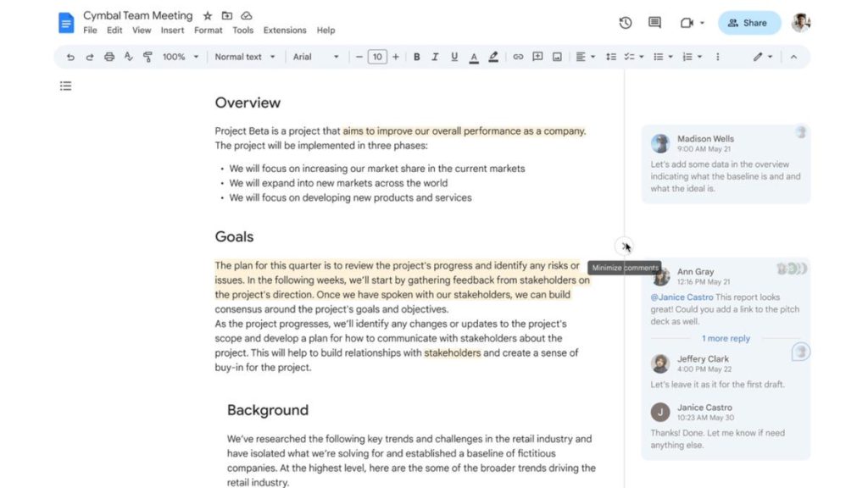Screen dimensions: 868x488
Task: Open the Extensions menu
Action: pos(285,30)
